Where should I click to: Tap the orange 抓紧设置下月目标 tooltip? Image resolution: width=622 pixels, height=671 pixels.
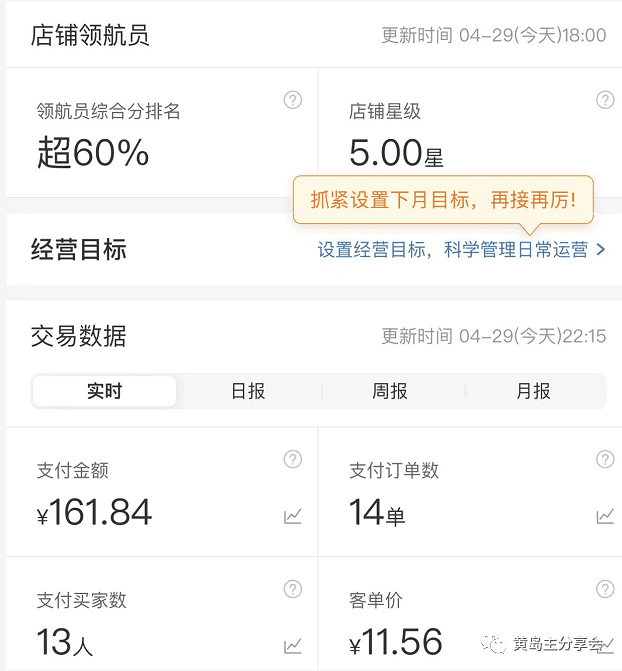[443, 200]
